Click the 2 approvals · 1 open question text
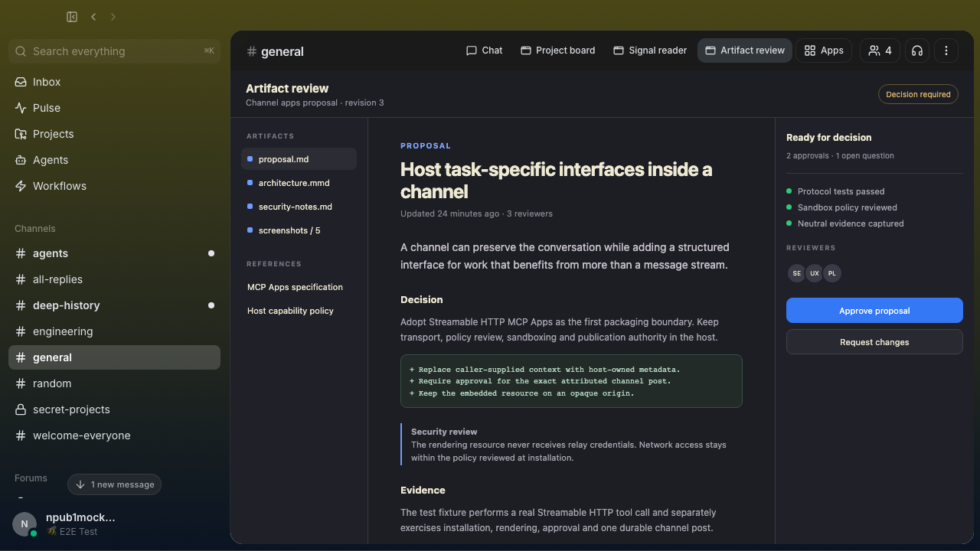 [x=840, y=155]
